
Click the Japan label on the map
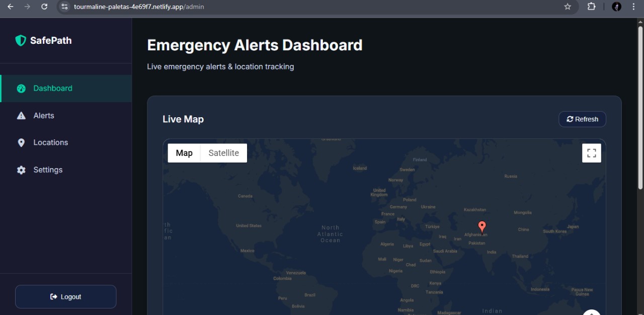tap(573, 227)
